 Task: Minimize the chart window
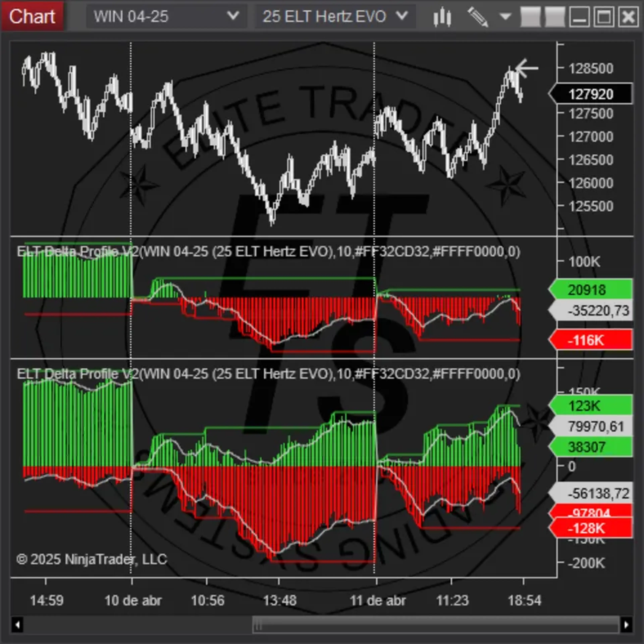579,17
